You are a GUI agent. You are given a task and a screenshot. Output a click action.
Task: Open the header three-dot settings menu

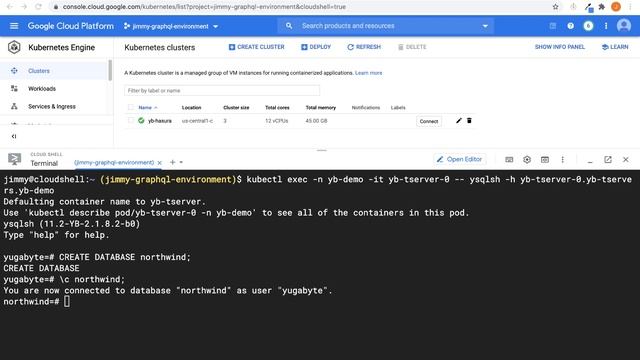606,26
